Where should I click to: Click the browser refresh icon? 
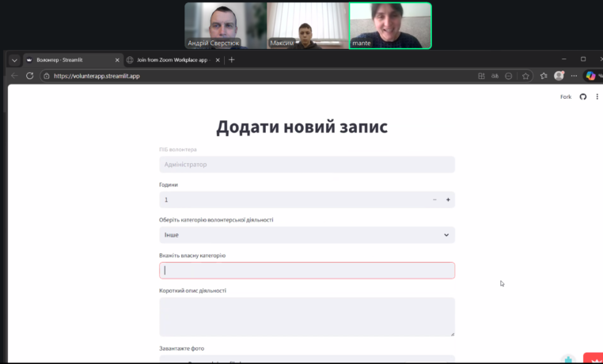(30, 76)
